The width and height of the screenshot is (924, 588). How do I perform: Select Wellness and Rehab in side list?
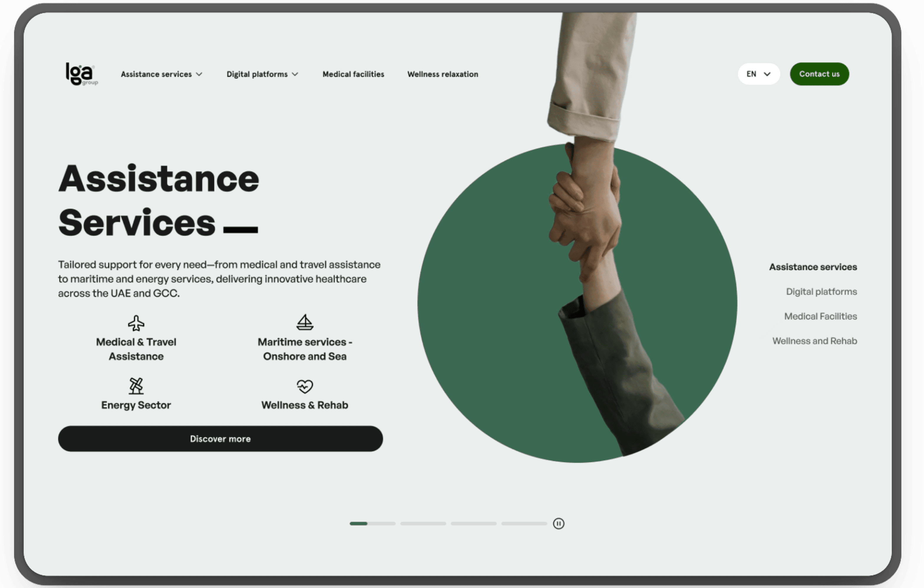tap(814, 341)
